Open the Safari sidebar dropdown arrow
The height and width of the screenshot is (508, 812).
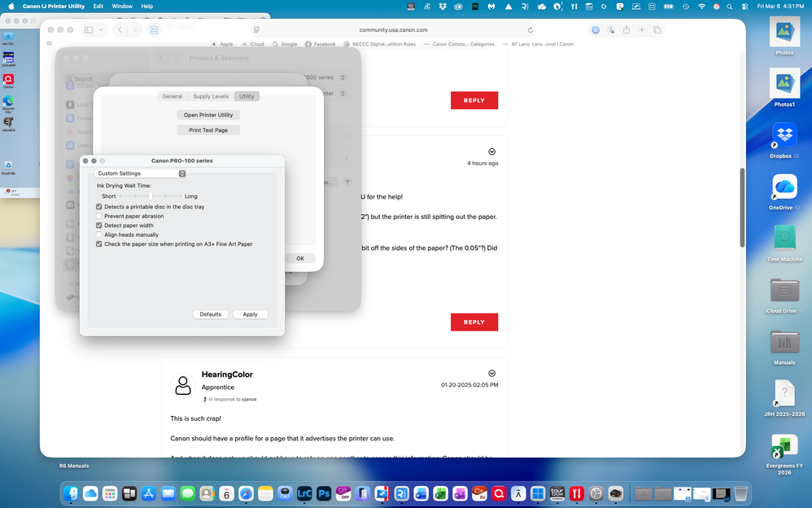101,30
